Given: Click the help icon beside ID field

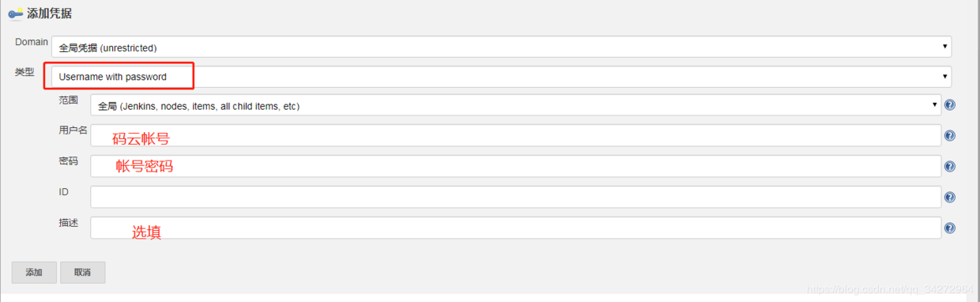Looking at the screenshot, I should click(x=950, y=198).
